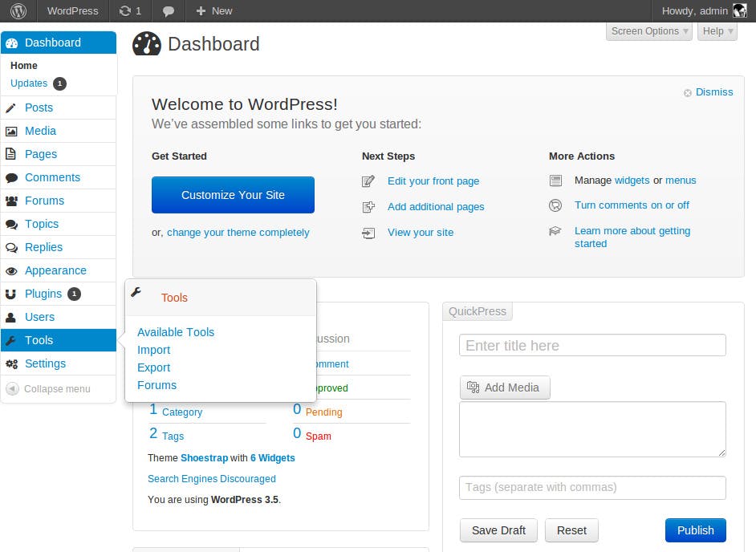Click the Add Media button
The height and width of the screenshot is (552, 756).
[x=505, y=388]
